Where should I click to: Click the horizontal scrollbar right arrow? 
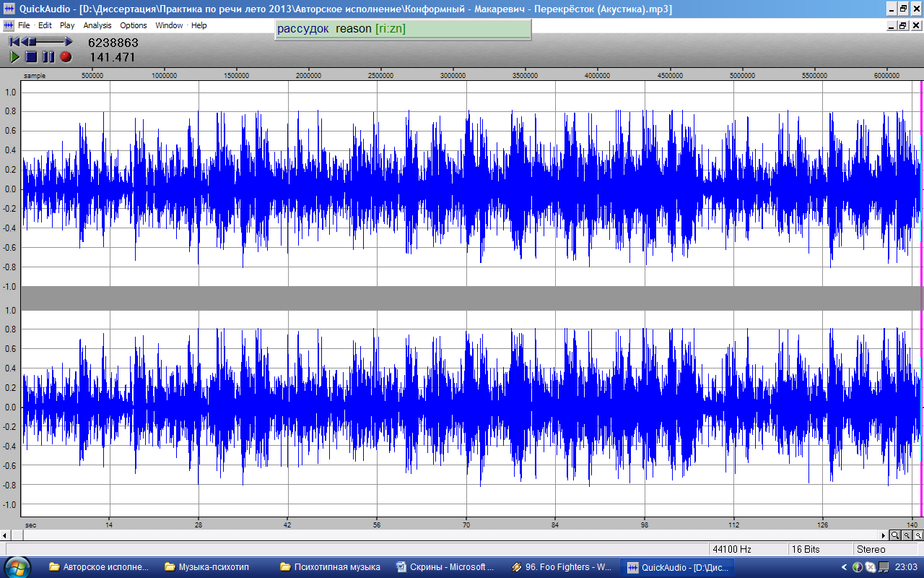884,535
